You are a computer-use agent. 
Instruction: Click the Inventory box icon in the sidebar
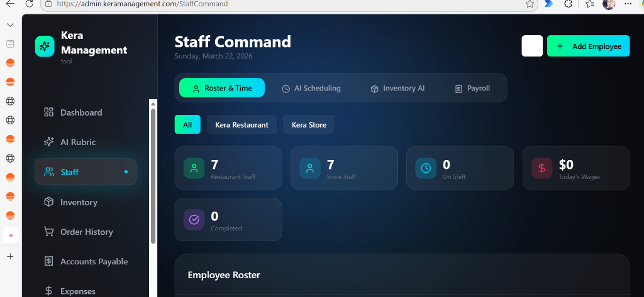tap(48, 202)
